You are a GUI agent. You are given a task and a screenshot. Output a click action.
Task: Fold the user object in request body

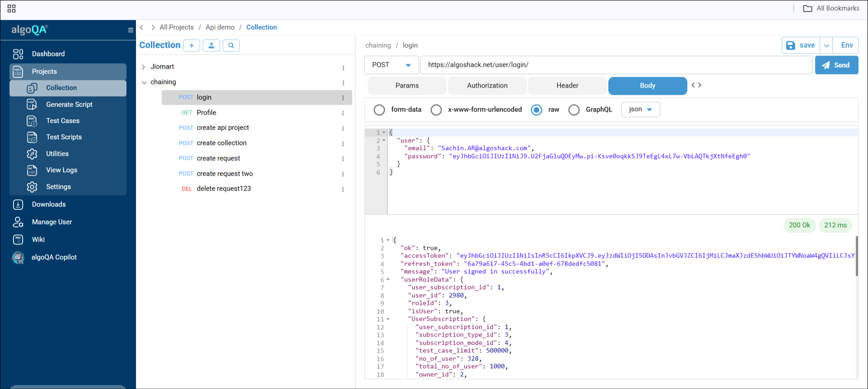point(384,141)
